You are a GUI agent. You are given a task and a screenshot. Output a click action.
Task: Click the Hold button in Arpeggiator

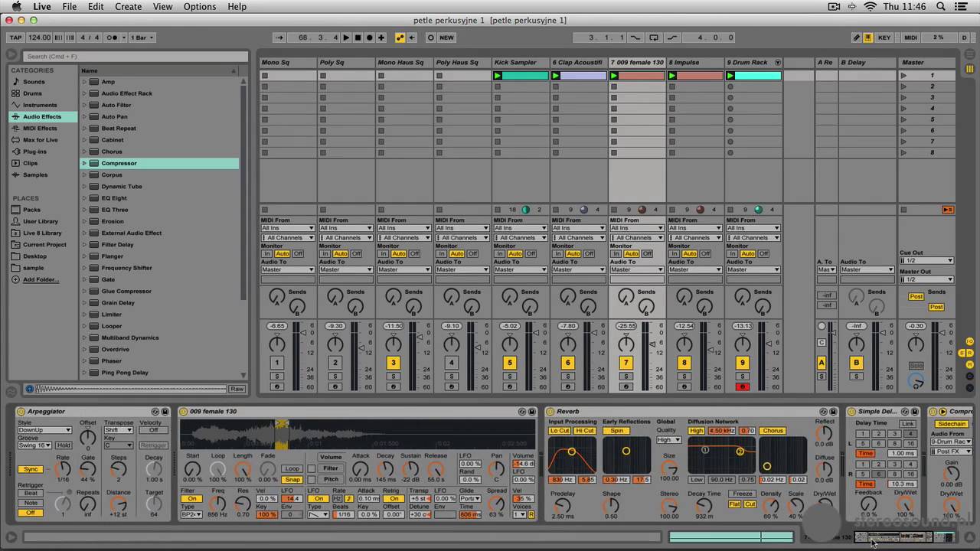pos(64,445)
